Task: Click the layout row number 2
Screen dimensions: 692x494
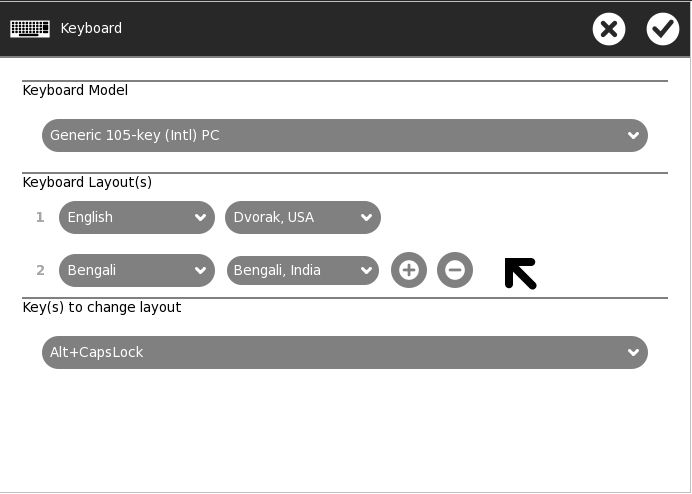Action: coord(40,270)
